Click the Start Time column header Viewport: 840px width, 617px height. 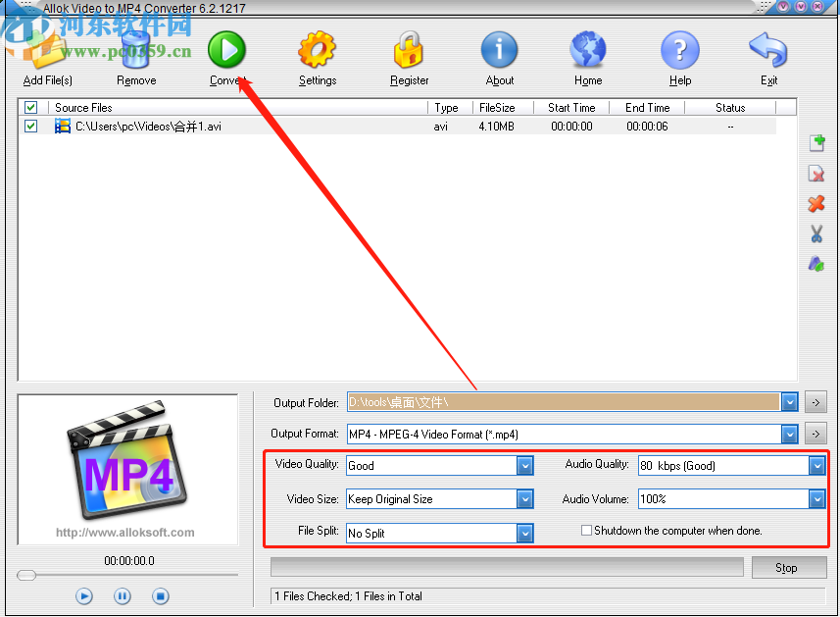pyautogui.click(x=571, y=107)
